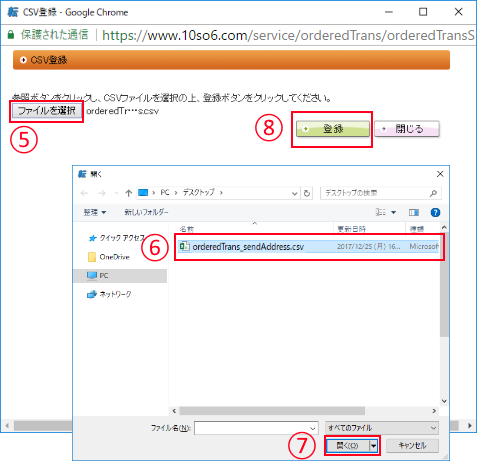This screenshot has width=477, height=461.
Task: Select OneDrive in navigation pane
Action: coord(109,257)
